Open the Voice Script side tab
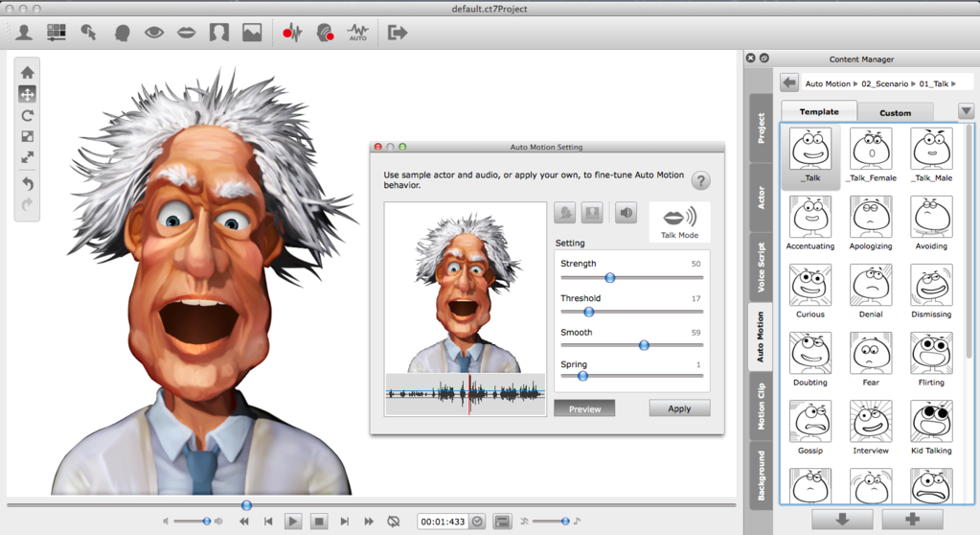The height and width of the screenshot is (535, 980). [761, 267]
